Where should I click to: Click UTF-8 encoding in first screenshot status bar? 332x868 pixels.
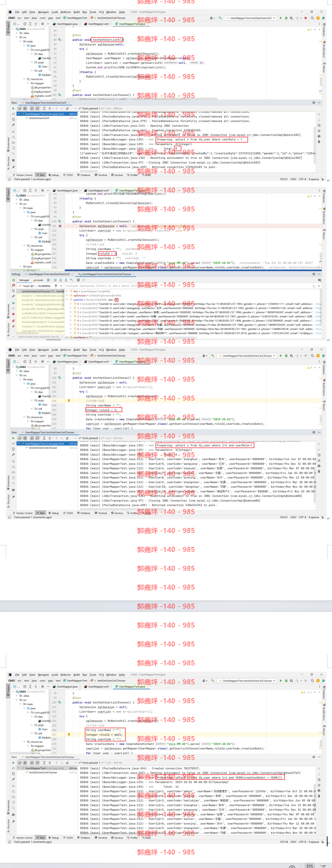[x=302, y=179]
